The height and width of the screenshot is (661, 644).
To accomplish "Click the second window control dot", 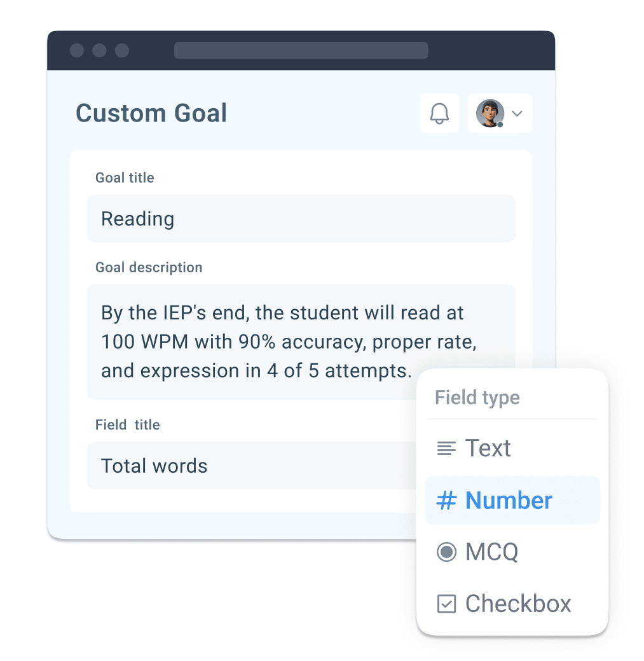I will coord(99,50).
